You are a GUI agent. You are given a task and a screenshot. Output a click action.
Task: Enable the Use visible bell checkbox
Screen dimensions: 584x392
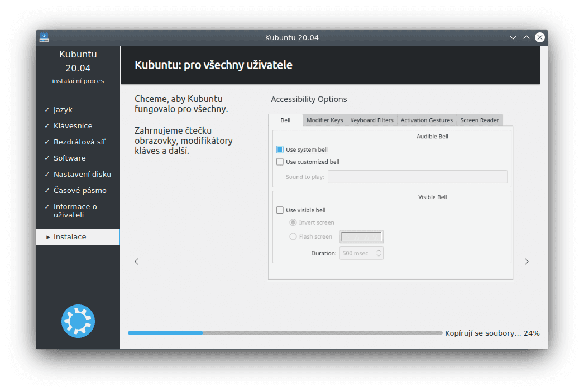coord(280,210)
